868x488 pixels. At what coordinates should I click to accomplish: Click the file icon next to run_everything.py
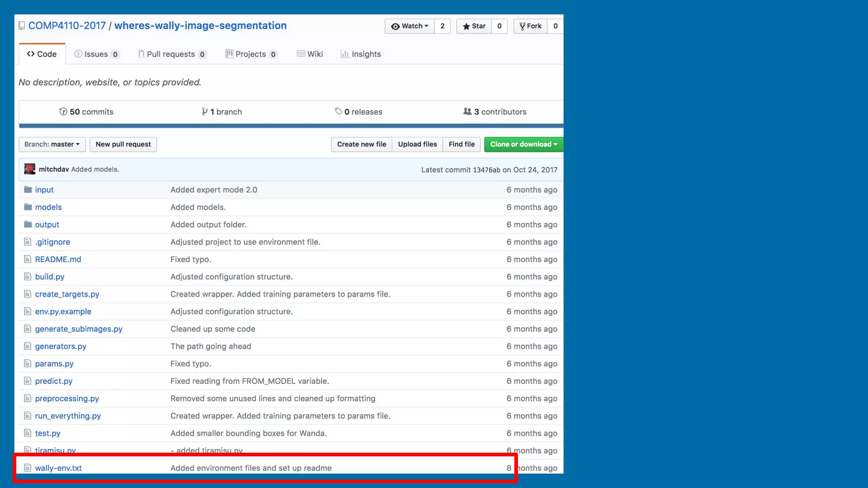coord(28,415)
